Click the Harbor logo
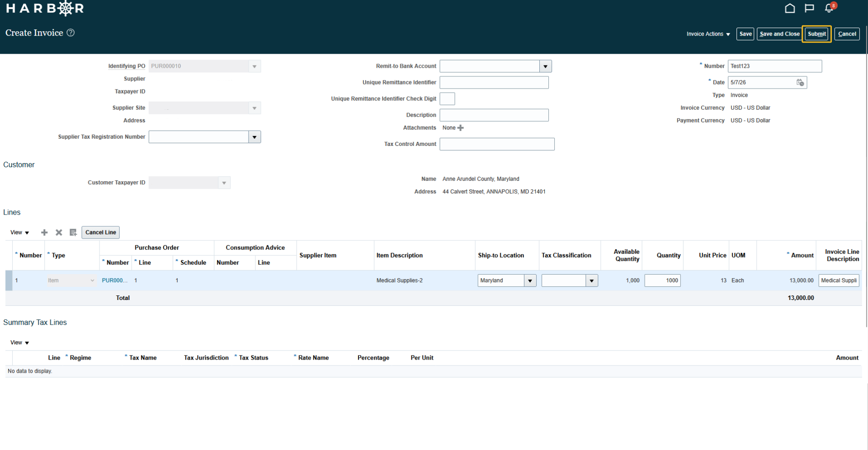 (45, 8)
